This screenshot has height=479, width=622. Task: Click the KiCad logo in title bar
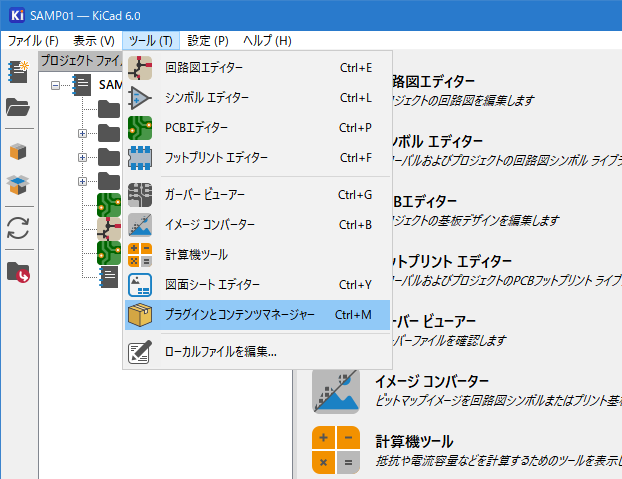(x=17, y=15)
